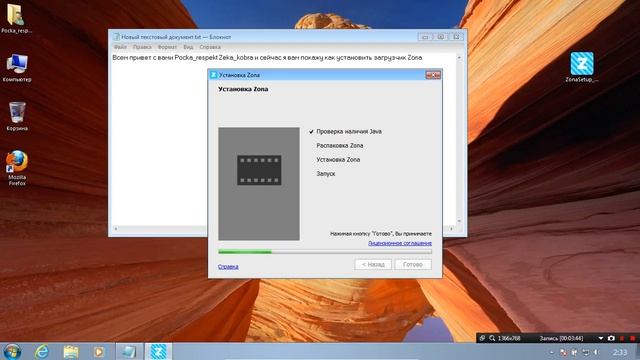Take a screenshot with recorder camera icon

click(x=611, y=338)
